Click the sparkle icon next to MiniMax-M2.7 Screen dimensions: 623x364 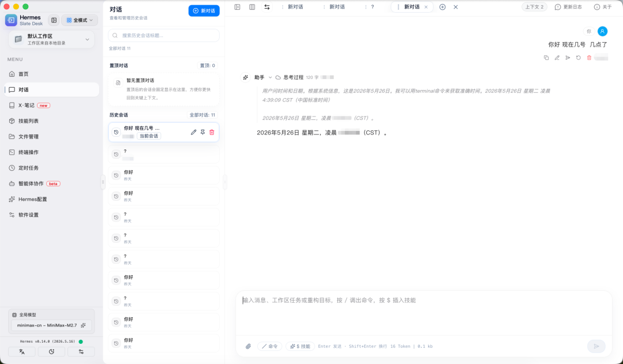83,325
